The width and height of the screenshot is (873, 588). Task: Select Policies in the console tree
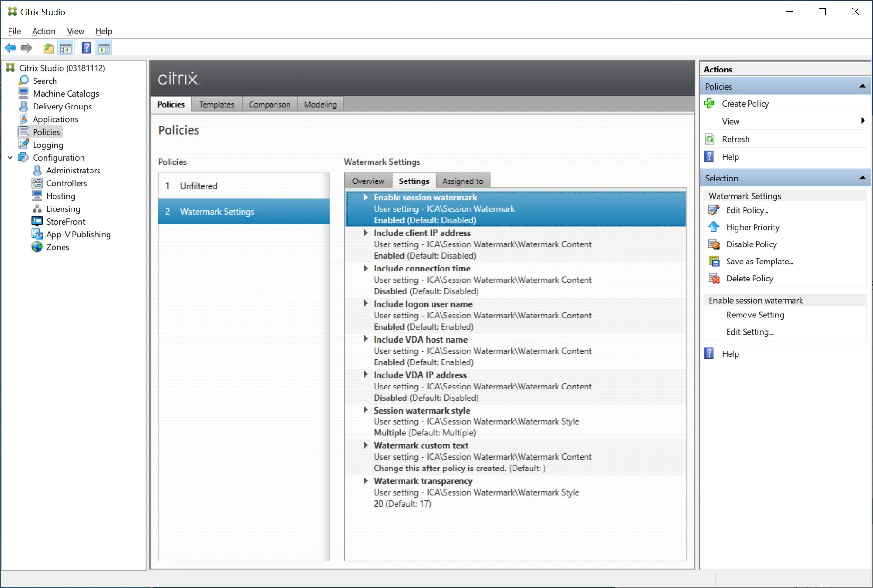tap(46, 132)
